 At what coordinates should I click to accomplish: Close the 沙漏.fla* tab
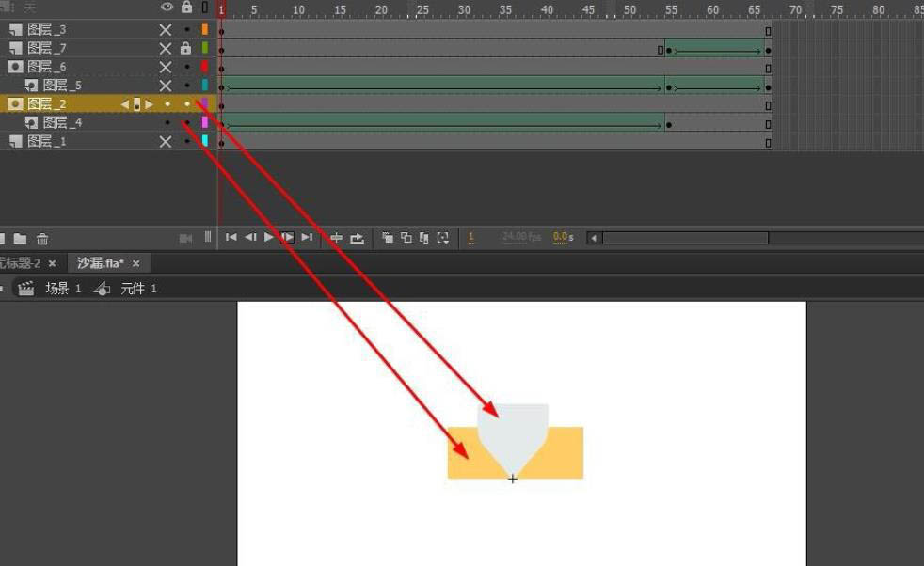click(x=136, y=263)
